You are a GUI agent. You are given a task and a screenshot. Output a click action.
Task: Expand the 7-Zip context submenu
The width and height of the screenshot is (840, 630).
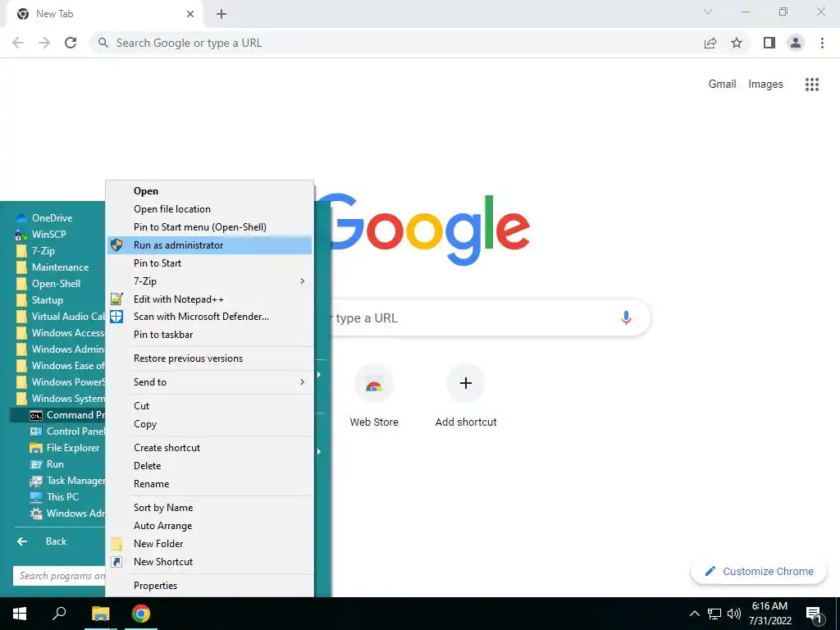pyautogui.click(x=209, y=281)
